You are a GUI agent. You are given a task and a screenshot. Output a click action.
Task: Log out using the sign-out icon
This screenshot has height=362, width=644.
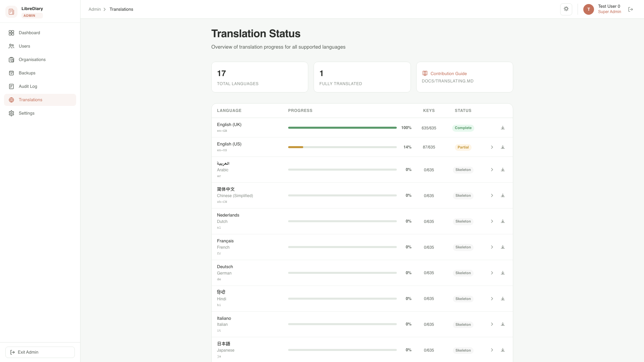631,9
